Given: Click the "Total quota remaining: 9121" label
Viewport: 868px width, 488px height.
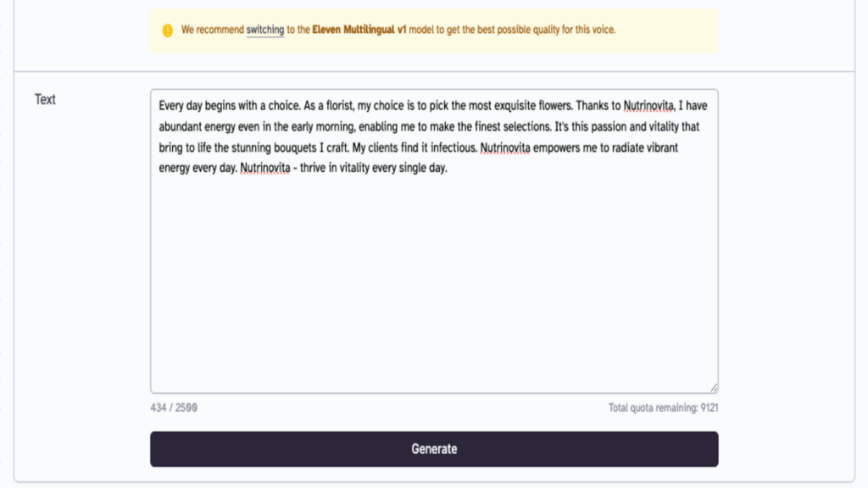Looking at the screenshot, I should [x=664, y=408].
